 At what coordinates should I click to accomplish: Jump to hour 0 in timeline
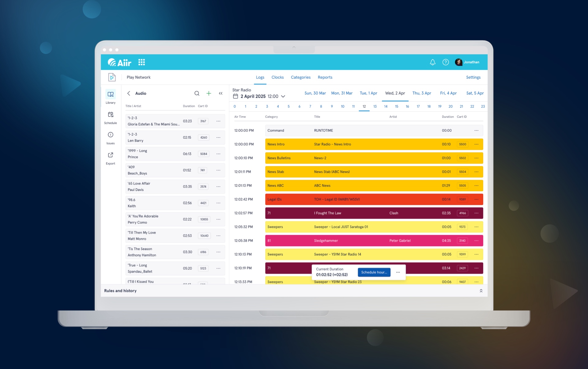[235, 107]
